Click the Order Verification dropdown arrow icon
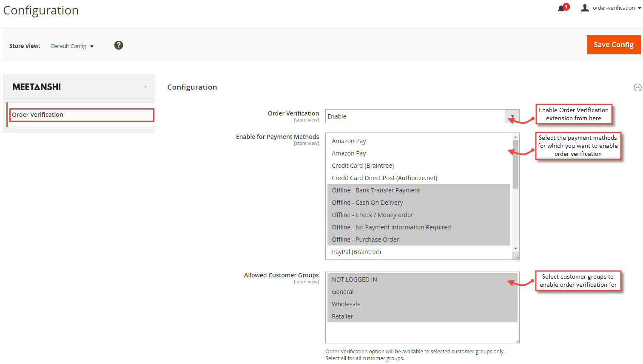643x364 pixels. [x=512, y=116]
